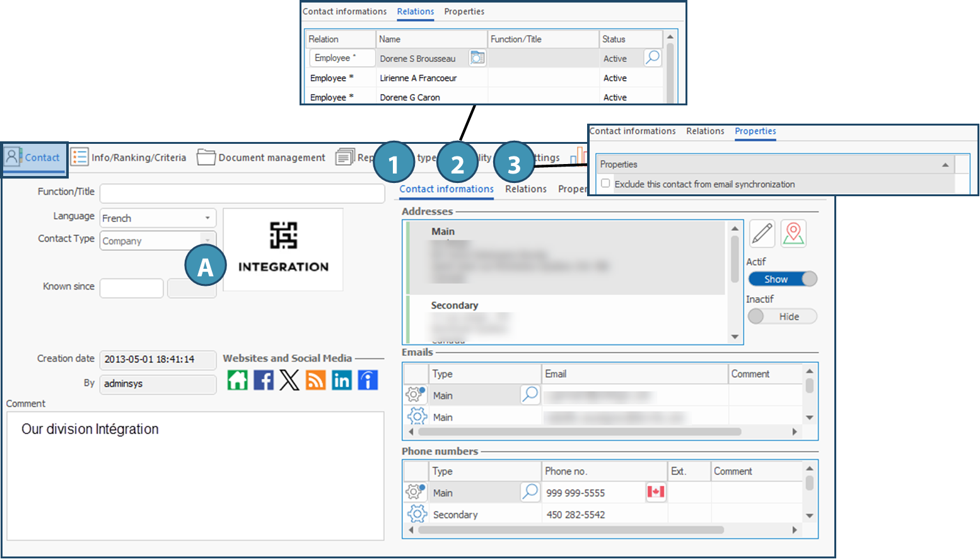
Task: Click the pencil edit address icon
Action: click(762, 234)
